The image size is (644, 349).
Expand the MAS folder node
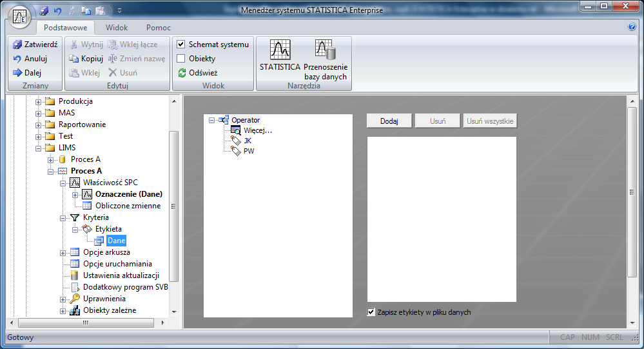point(38,113)
